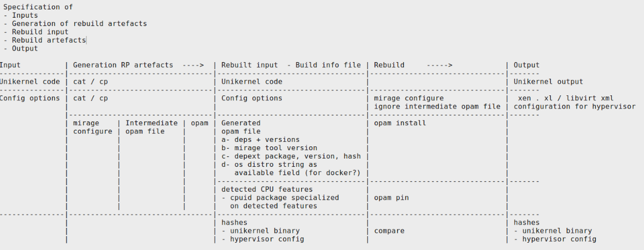Click 'ignore intermediate opam file' text
The width and height of the screenshot is (644, 250).
(437, 106)
